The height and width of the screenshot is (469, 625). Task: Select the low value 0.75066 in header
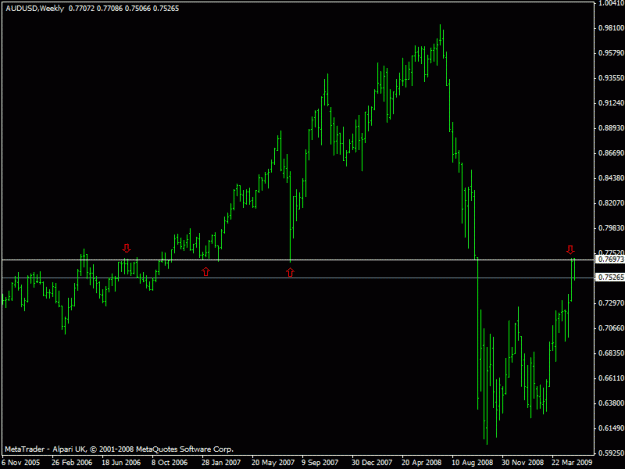pos(138,8)
